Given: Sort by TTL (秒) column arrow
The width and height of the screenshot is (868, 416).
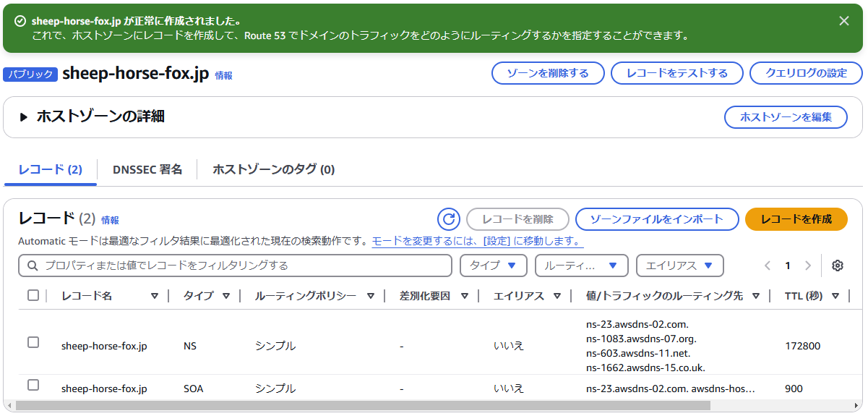Looking at the screenshot, I should [x=835, y=296].
